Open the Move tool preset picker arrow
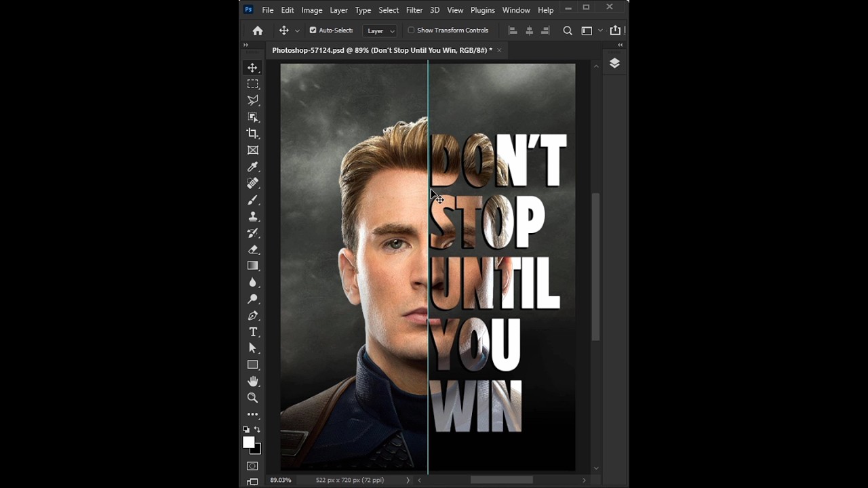The width and height of the screenshot is (868, 488). pyautogui.click(x=297, y=31)
